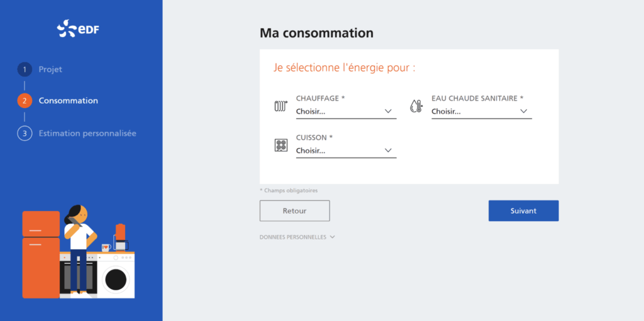Click the hot water thermometer icon
This screenshot has width=644, height=321.
(416, 107)
